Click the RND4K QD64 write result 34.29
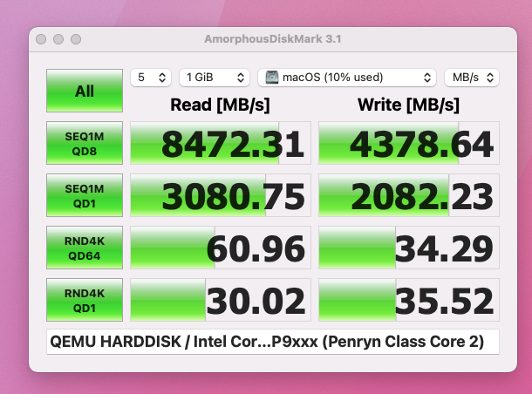 tap(409, 248)
